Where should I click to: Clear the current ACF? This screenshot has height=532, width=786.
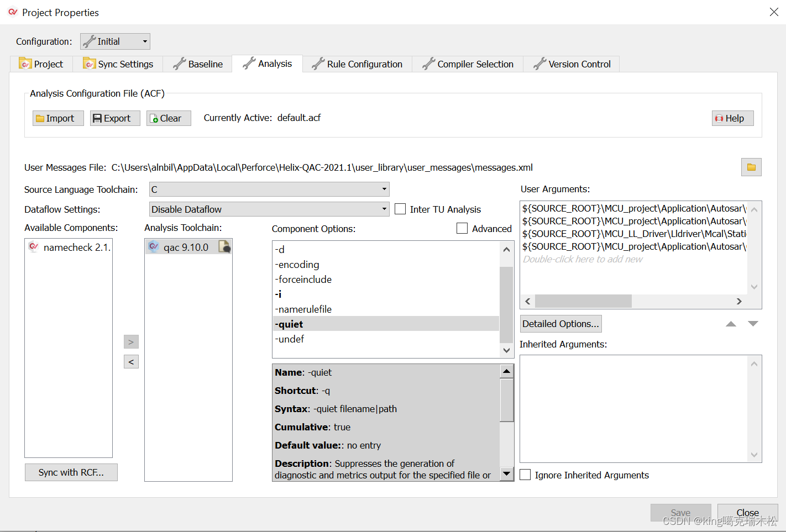click(x=169, y=118)
